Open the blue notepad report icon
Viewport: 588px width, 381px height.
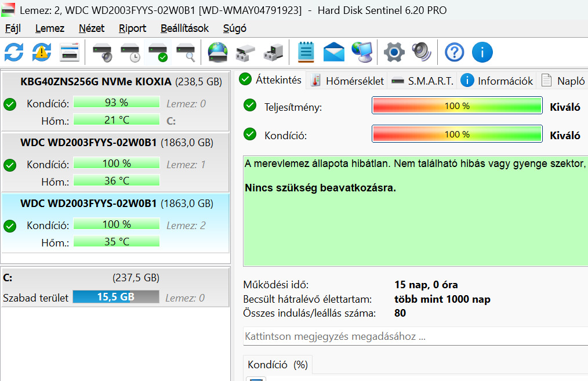(x=306, y=52)
